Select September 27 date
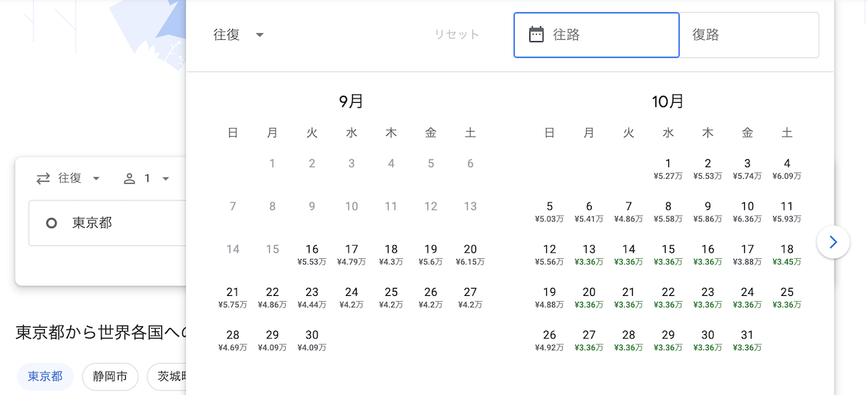This screenshot has width=868, height=395. (470, 297)
